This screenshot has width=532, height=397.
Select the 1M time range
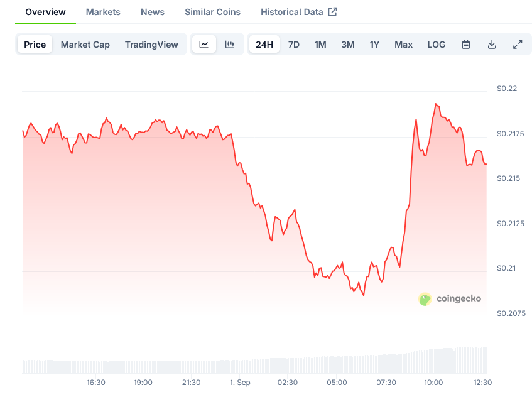[x=320, y=45]
